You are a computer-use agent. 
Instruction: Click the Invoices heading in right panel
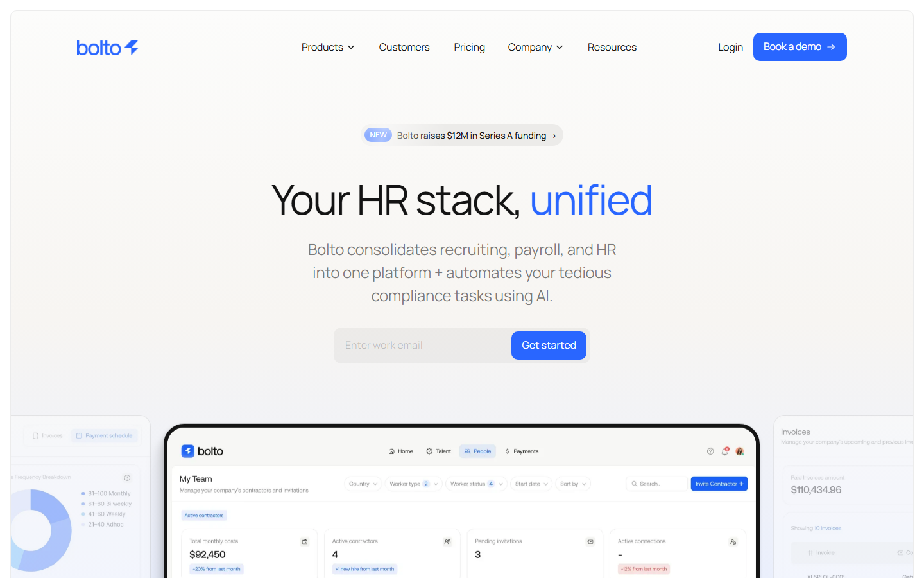tap(796, 432)
